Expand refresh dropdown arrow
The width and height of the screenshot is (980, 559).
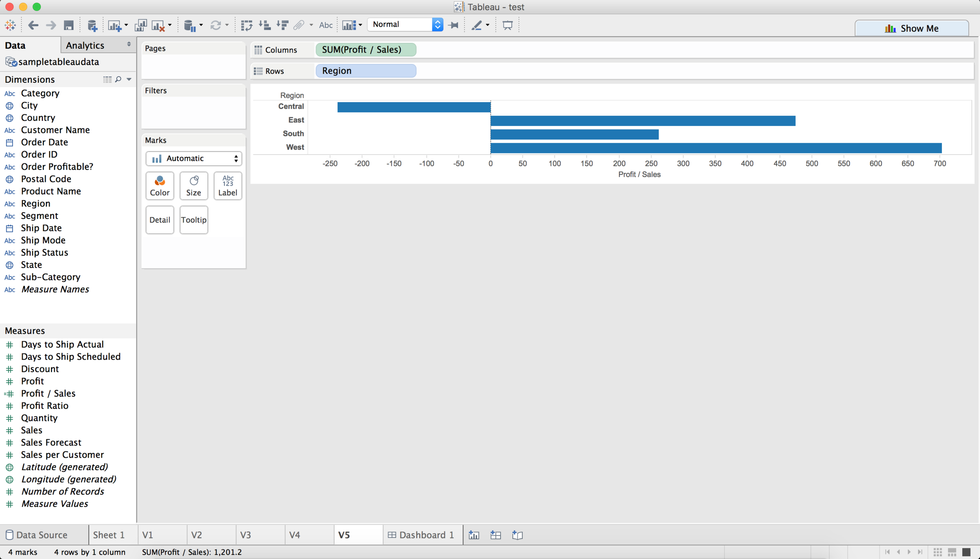[227, 25]
